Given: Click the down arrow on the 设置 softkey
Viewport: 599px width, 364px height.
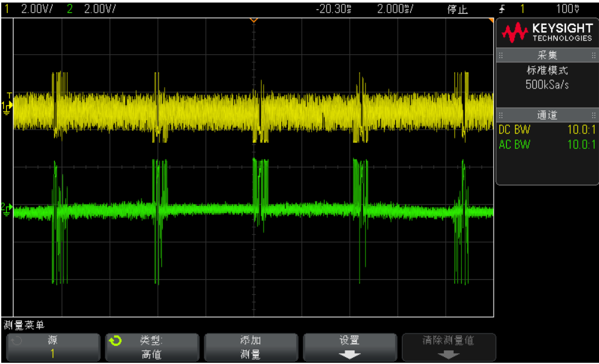Looking at the screenshot, I should coord(350,355).
